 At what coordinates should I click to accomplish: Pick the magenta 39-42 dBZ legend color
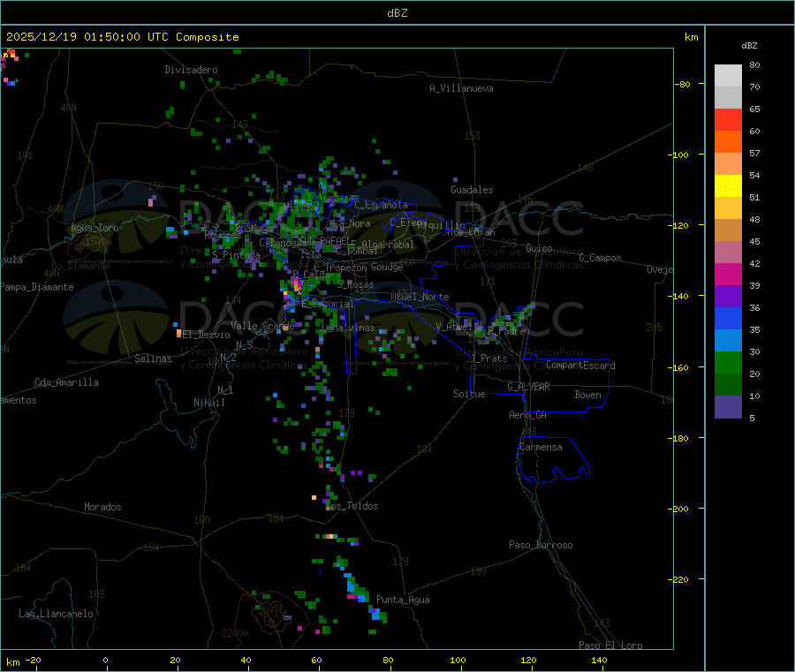pos(728,274)
